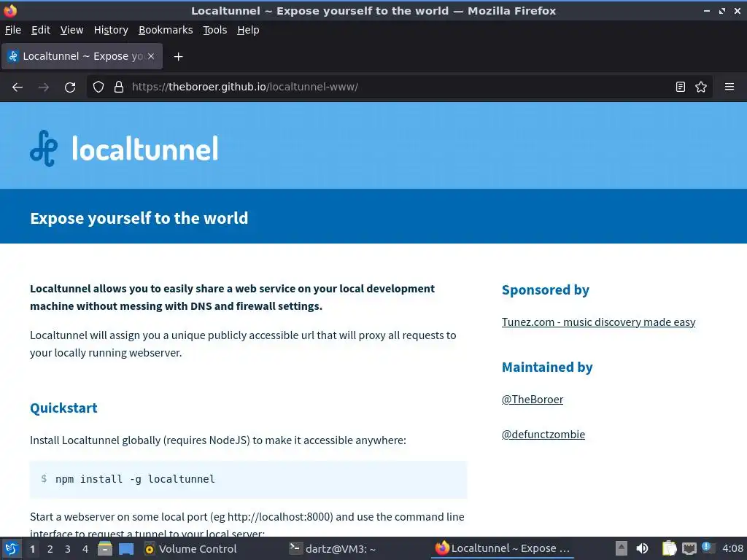This screenshot has width=747, height=560.
Task: Minimize the Firefox window
Action: point(707,10)
